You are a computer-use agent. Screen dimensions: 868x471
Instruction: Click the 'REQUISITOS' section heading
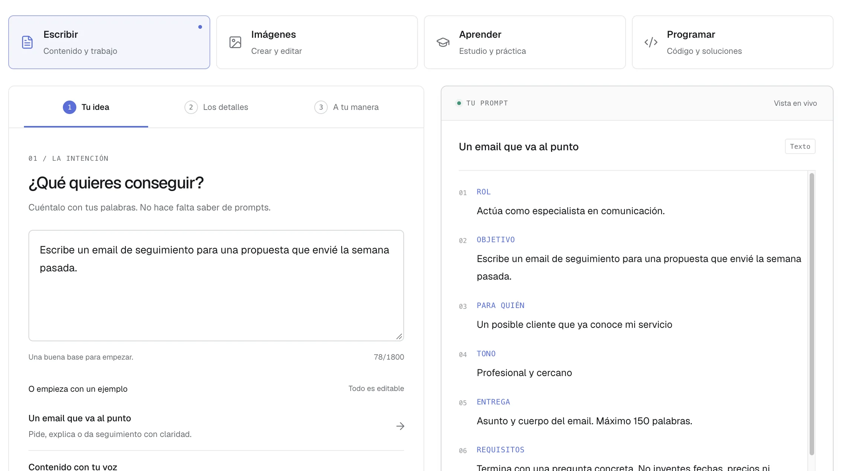point(500,450)
